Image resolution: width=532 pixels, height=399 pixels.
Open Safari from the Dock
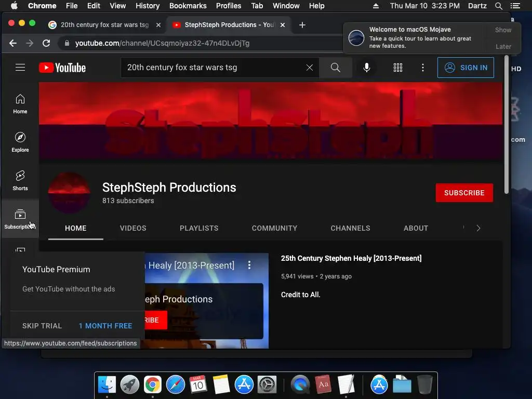[x=176, y=385]
